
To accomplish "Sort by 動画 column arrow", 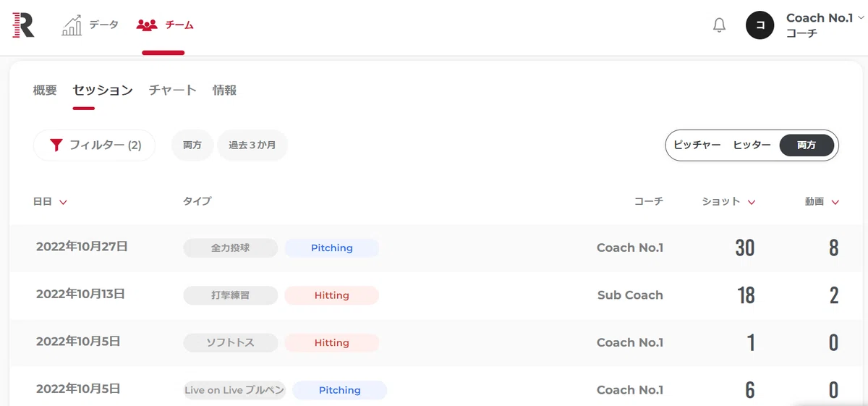I will [835, 203].
